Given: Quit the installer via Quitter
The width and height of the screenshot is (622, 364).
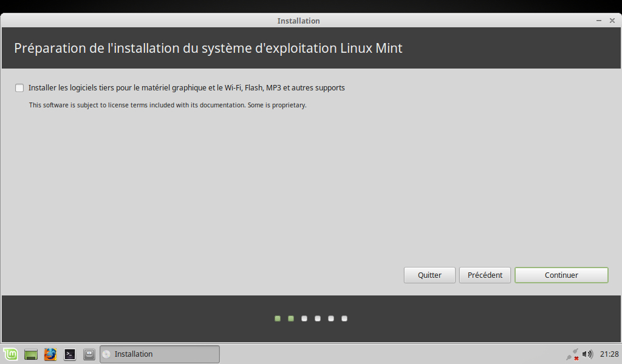Looking at the screenshot, I should (x=429, y=275).
